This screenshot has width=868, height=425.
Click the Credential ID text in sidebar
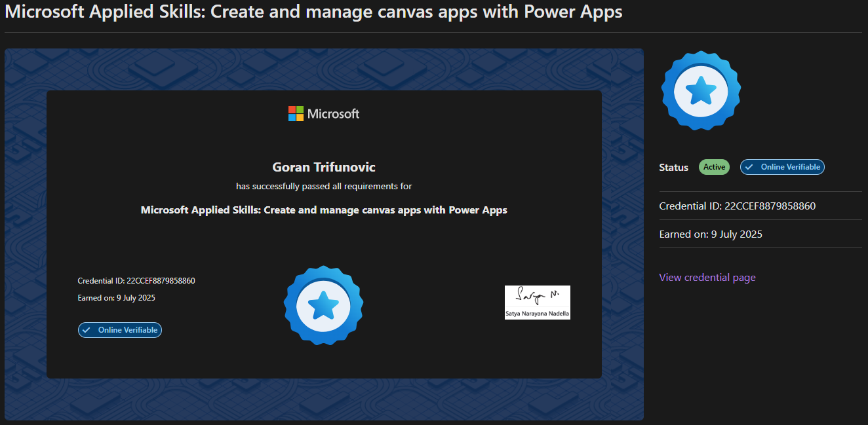pos(737,206)
